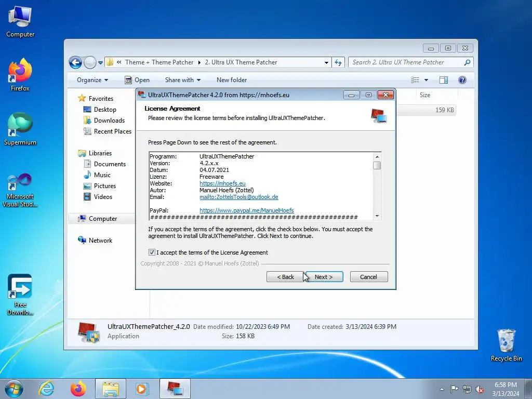This screenshot has width=532, height=399.
Task: Cancel the UltraUXThemePatcher installer
Action: (368, 277)
